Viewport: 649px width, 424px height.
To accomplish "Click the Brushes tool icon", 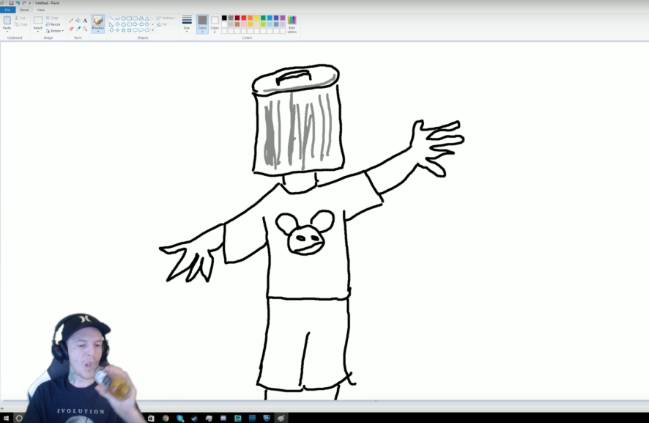I will point(98,20).
